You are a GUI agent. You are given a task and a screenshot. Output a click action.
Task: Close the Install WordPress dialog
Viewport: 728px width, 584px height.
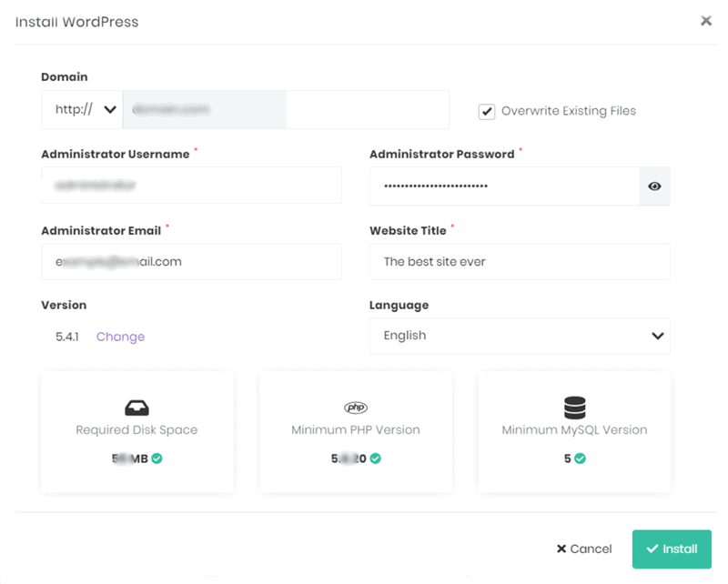(x=706, y=21)
